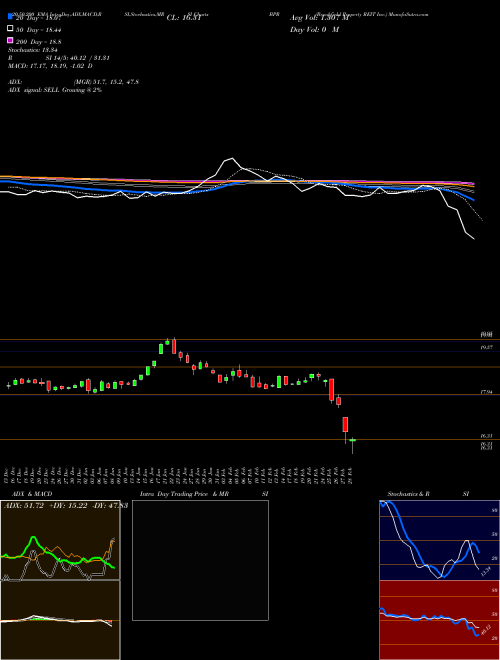Viewport: 500px width, 660px height.
Task: Click the RSI 14/5 values line
Action: tap(59, 58)
